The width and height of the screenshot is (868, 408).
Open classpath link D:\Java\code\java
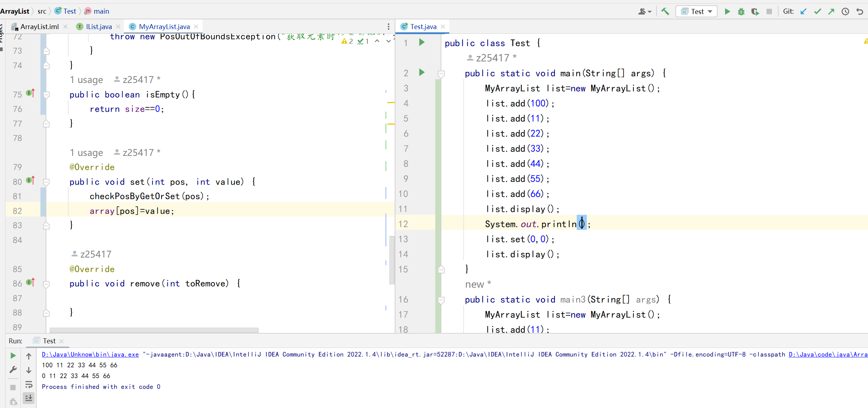click(x=828, y=354)
